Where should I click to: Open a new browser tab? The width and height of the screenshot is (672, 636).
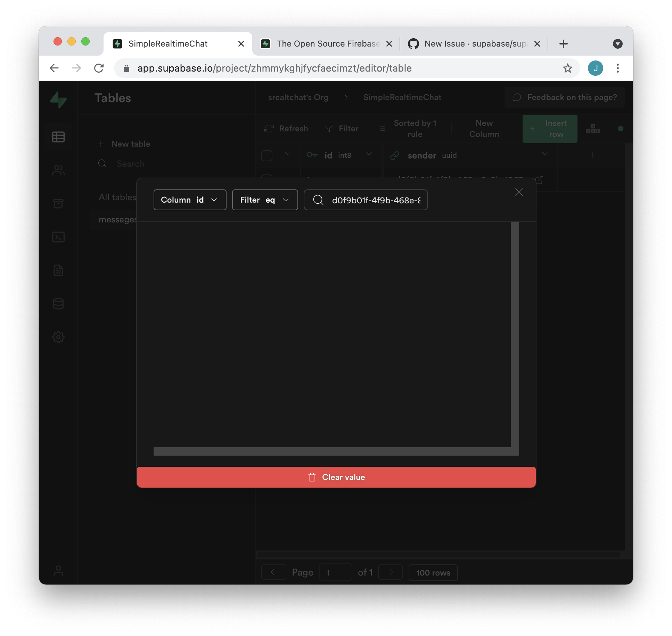pyautogui.click(x=564, y=44)
